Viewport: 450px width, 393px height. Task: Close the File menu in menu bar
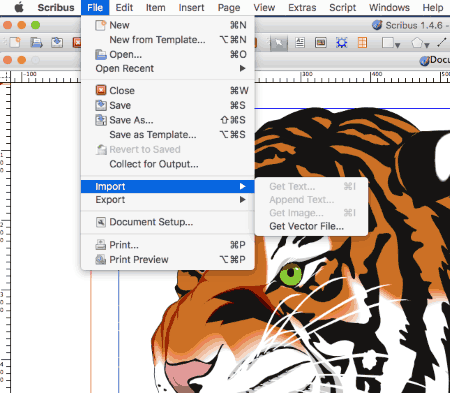95,7
